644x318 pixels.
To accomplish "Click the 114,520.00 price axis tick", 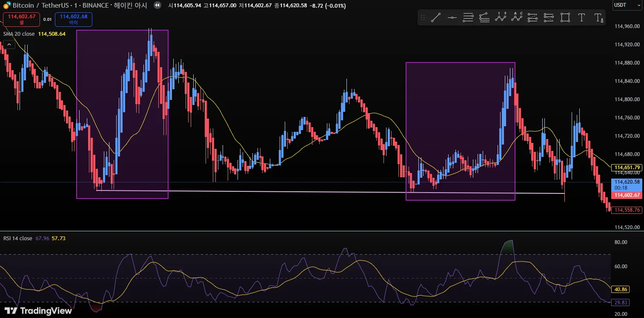I will point(627,227).
